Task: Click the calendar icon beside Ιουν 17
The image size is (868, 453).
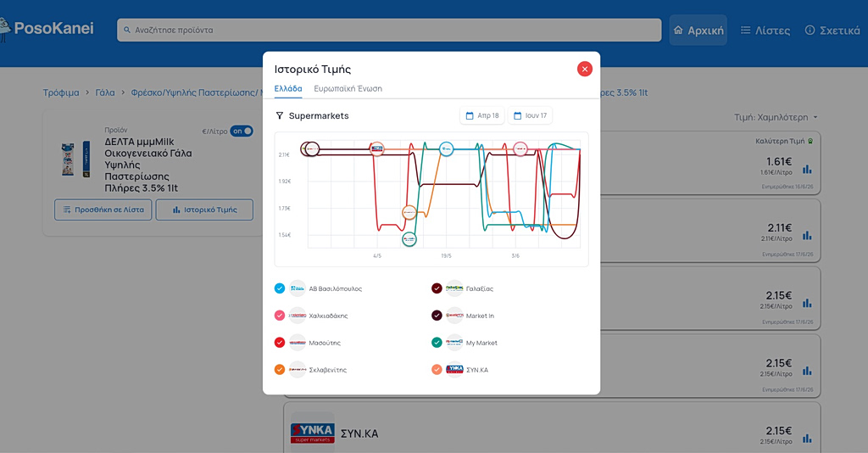Action: [x=518, y=115]
